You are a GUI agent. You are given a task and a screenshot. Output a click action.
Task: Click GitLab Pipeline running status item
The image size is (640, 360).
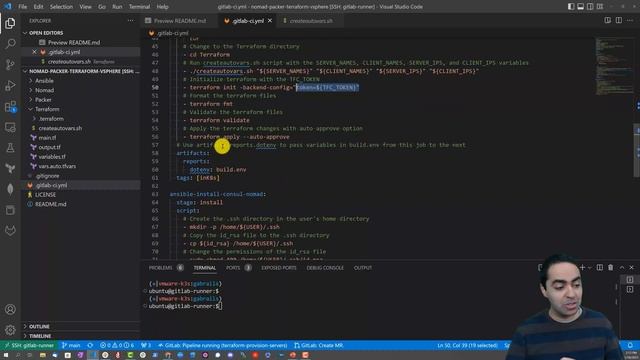(x=223, y=345)
